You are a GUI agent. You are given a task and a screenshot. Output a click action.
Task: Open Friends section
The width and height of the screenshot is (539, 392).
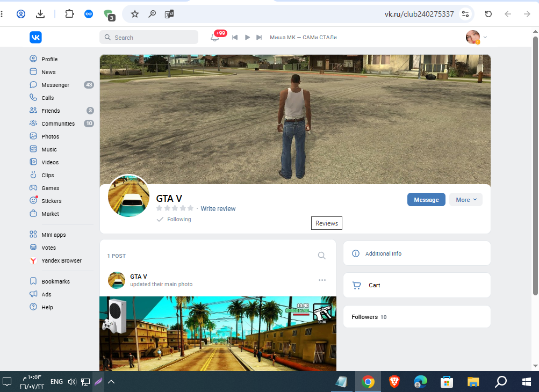pyautogui.click(x=62, y=111)
